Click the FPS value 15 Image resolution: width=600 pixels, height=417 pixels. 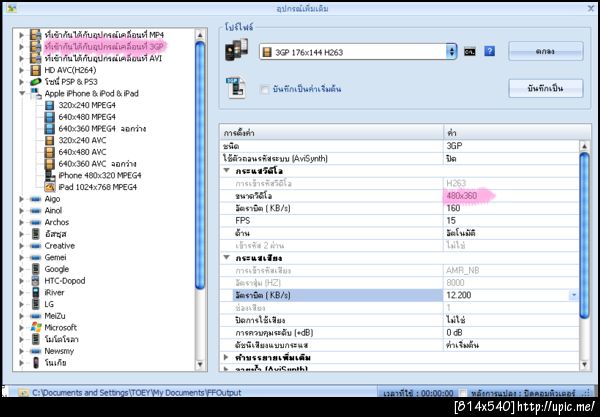pos(451,221)
